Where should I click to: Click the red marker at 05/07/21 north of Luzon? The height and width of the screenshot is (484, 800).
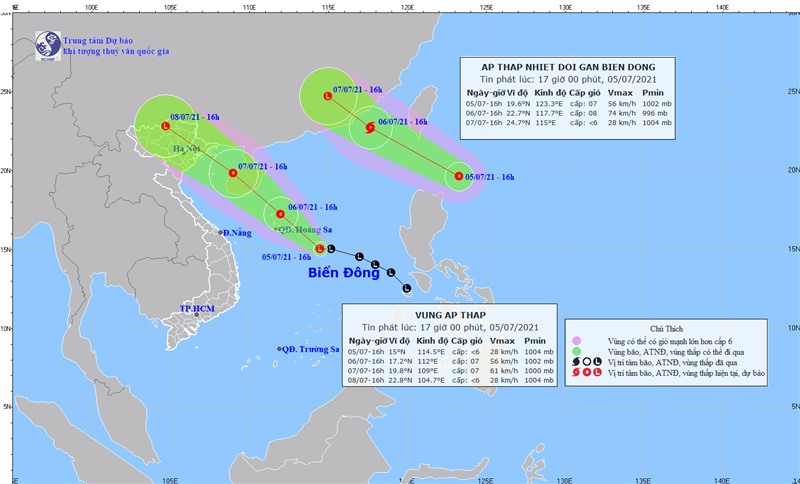[x=459, y=176]
